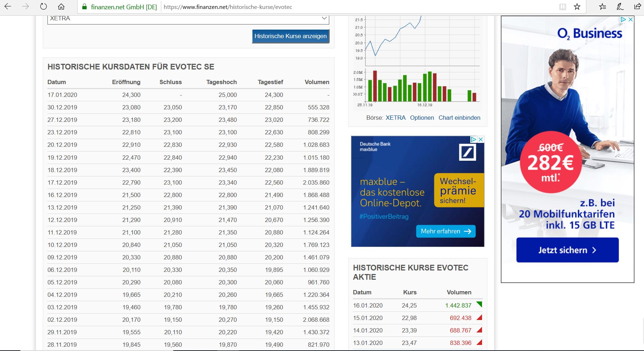Focus the browser address bar URL
The height and width of the screenshot is (351, 644).
tap(228, 7)
